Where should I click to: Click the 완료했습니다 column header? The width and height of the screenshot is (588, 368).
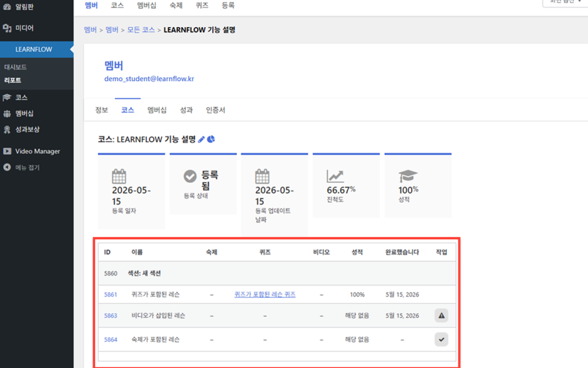point(402,252)
